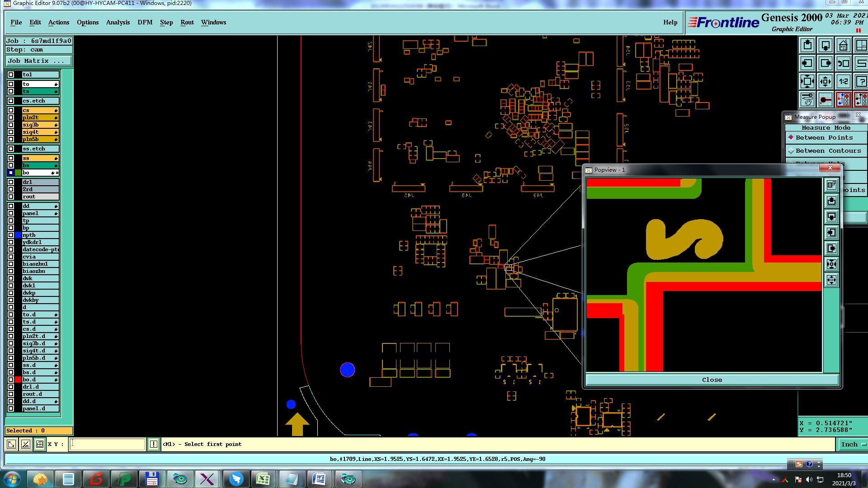Open the Options menu
This screenshot has height=488, width=868.
click(88, 22)
